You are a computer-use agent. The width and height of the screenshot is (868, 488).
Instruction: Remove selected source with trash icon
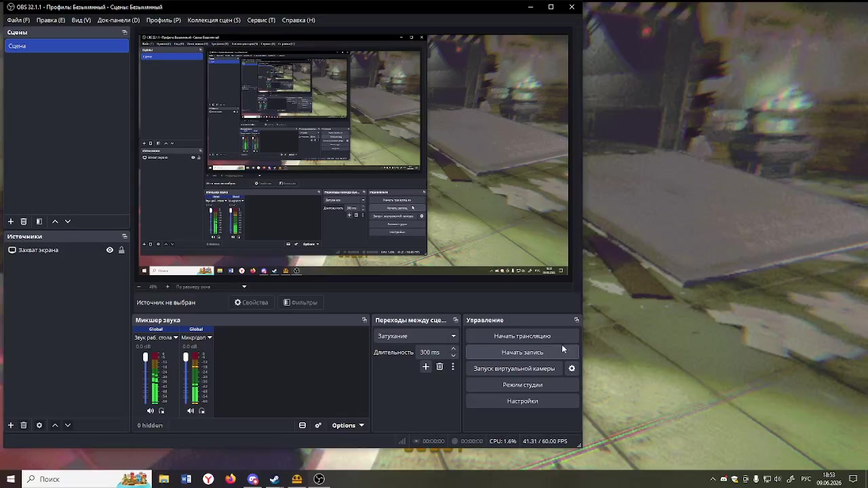(x=24, y=425)
